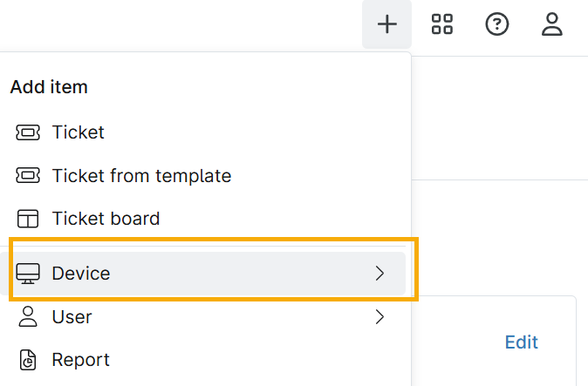588x386 pixels.
Task: Choose the Ticket from template entry
Action: point(141,176)
